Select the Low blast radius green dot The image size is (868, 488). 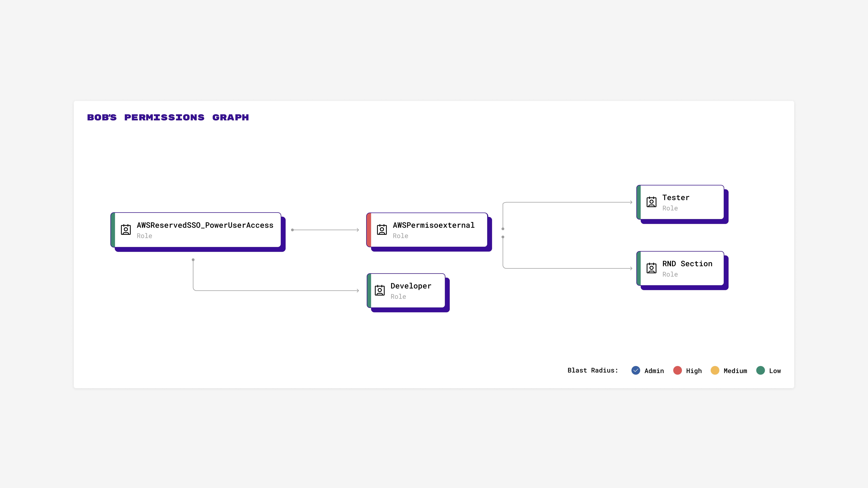pos(760,370)
